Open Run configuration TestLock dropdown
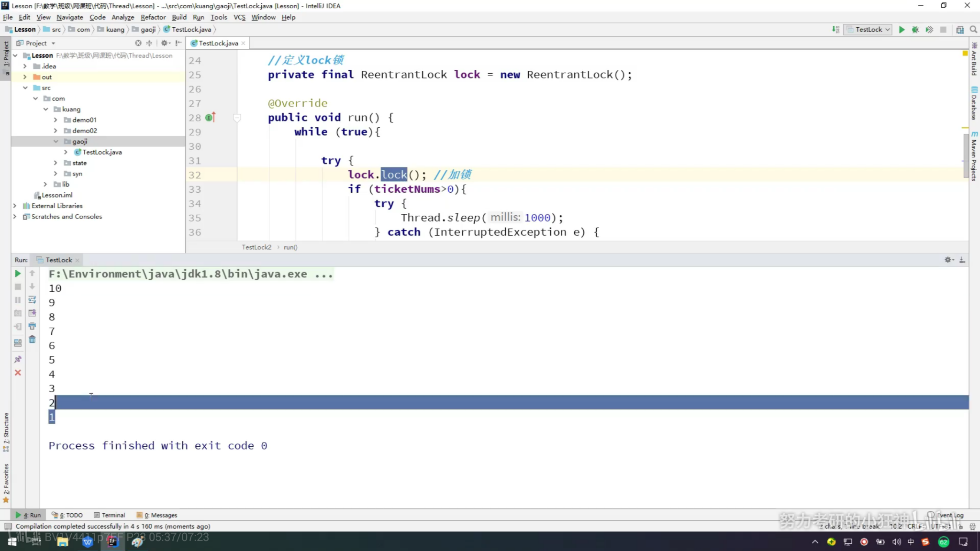Viewport: 980px width, 551px height. tap(868, 30)
